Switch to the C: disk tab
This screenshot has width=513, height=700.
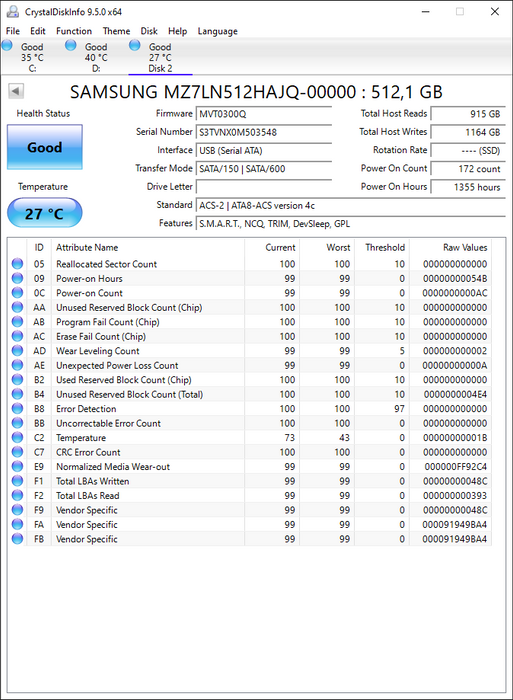click(x=32, y=57)
